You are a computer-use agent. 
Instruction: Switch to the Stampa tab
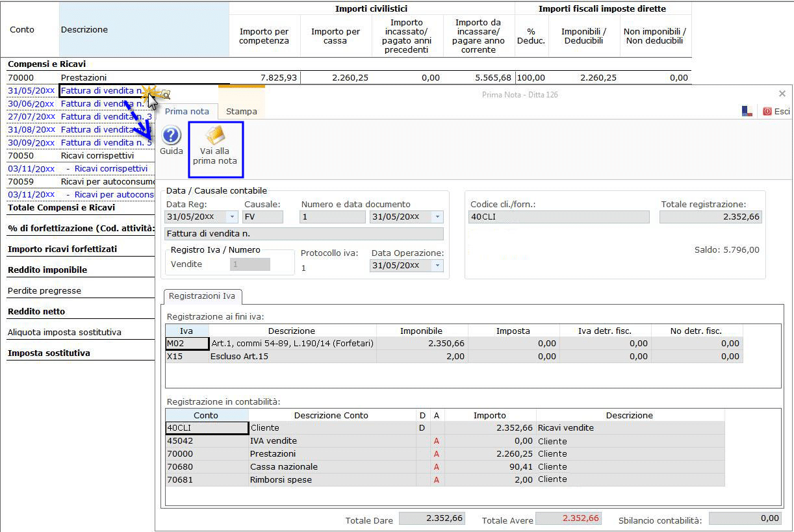click(x=241, y=111)
